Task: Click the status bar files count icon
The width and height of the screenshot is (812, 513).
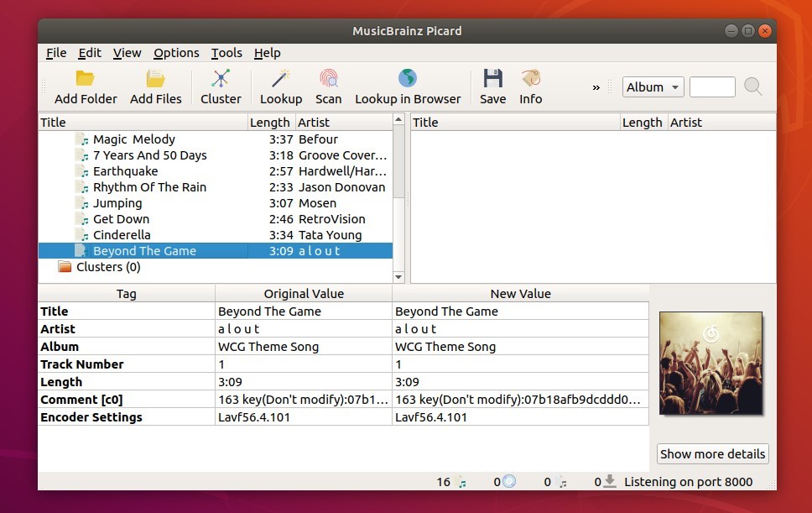Action: [461, 482]
